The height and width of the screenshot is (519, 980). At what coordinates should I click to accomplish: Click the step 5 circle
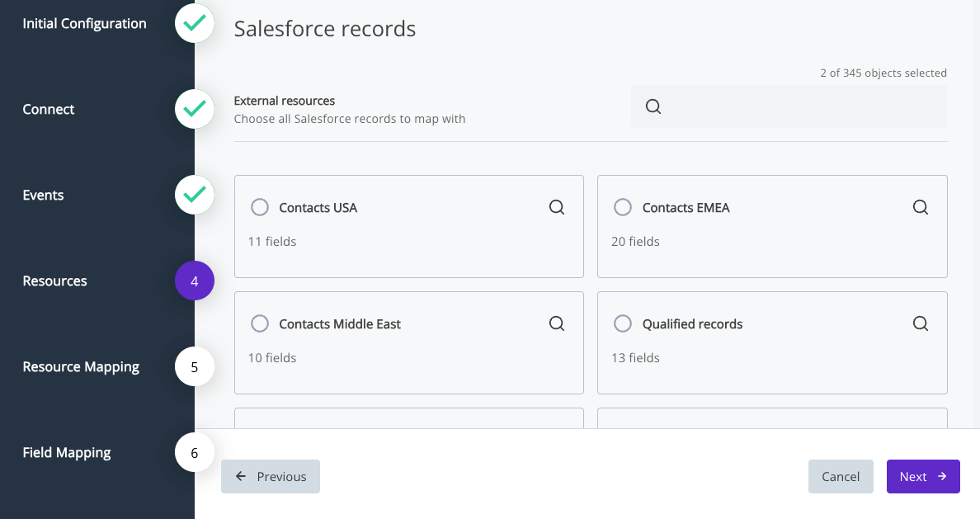click(195, 366)
